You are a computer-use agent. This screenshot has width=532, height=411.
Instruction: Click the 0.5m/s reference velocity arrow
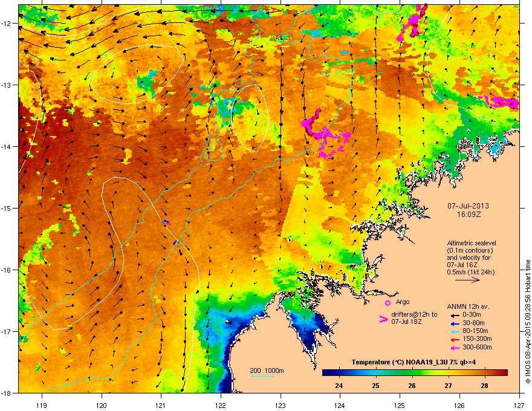[467, 280]
